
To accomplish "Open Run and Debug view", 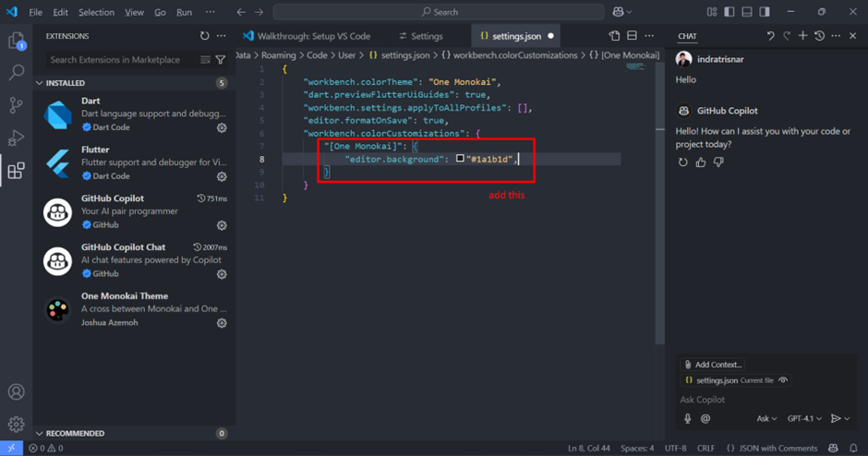I will [17, 138].
